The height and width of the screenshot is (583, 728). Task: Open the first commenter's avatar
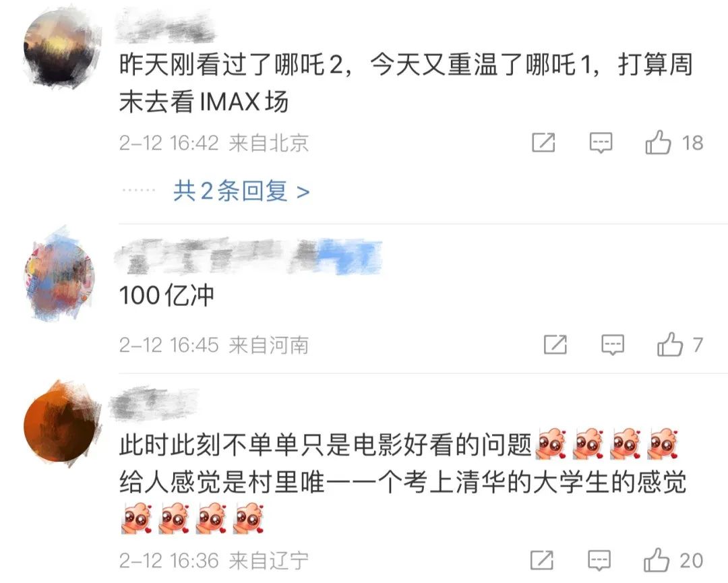pos(63,48)
